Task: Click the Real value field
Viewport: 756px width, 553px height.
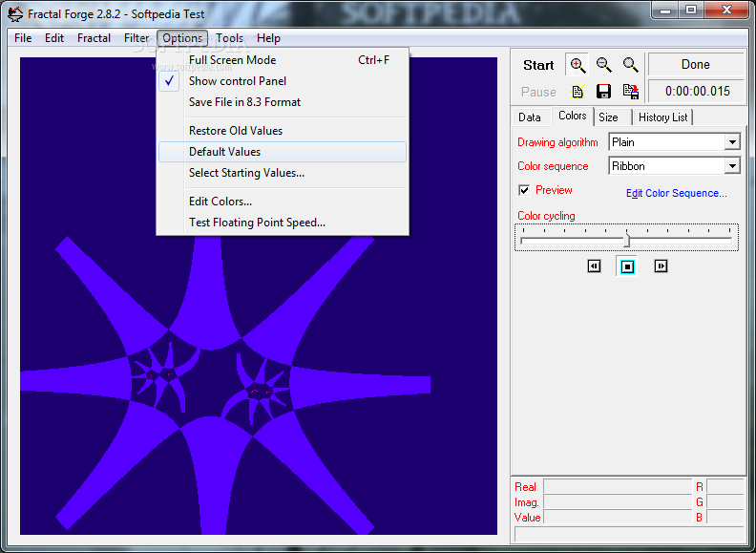Action: 618,486
